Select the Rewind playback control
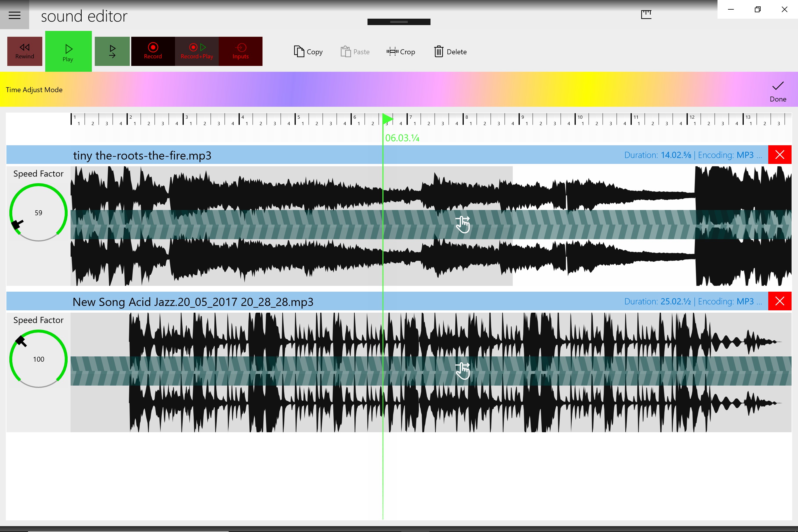The height and width of the screenshot is (532, 798). pyautogui.click(x=24, y=51)
